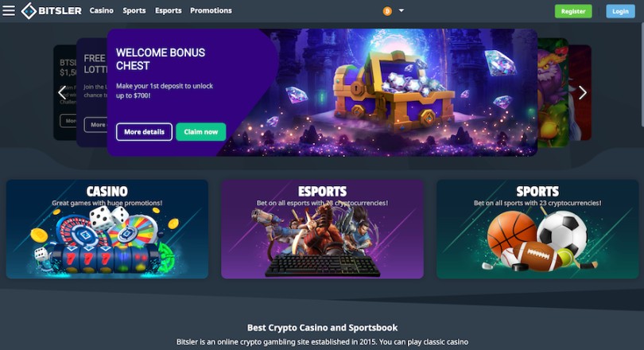Click the blue Login button
Screen dimensions: 644x350
(x=620, y=11)
